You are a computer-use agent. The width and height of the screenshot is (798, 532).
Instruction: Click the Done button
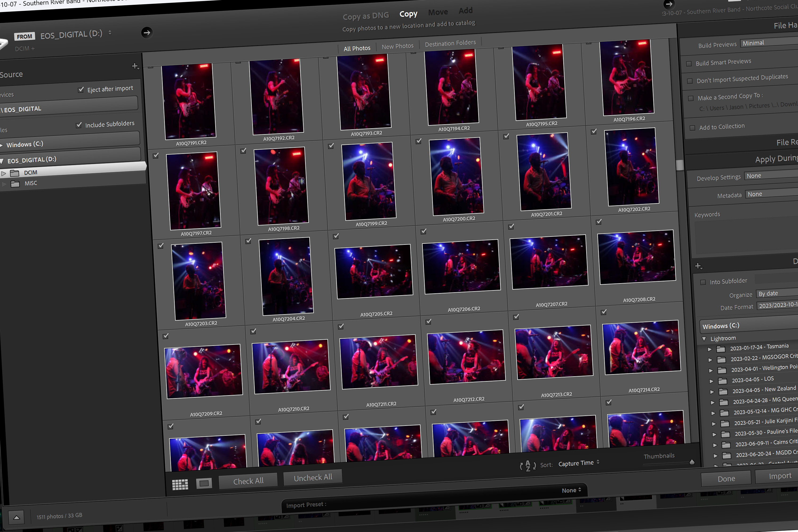pyautogui.click(x=726, y=479)
